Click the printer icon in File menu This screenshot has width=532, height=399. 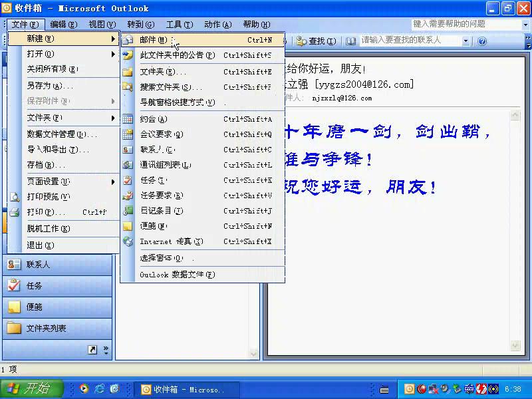15,212
